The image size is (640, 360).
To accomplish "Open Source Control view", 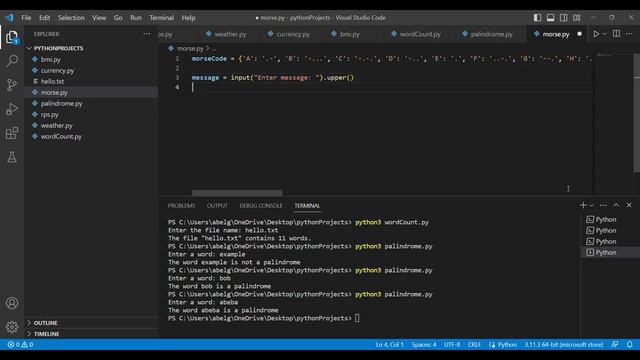I will 12,85.
